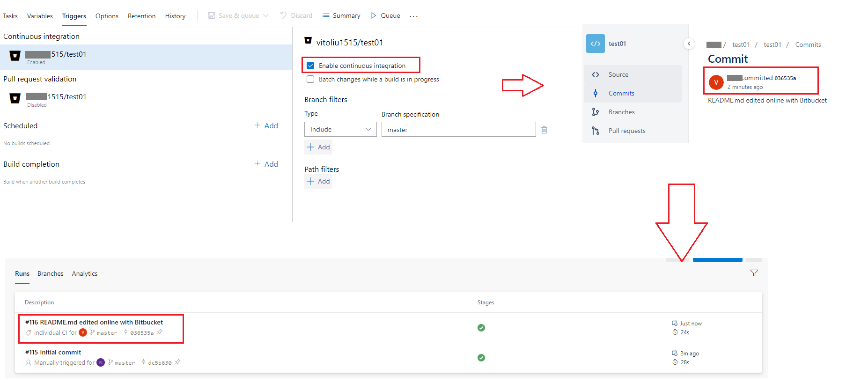The image size is (868, 383).
Task: Click the commit message 'README.md edited online with Bitbucket'
Action: (x=767, y=100)
